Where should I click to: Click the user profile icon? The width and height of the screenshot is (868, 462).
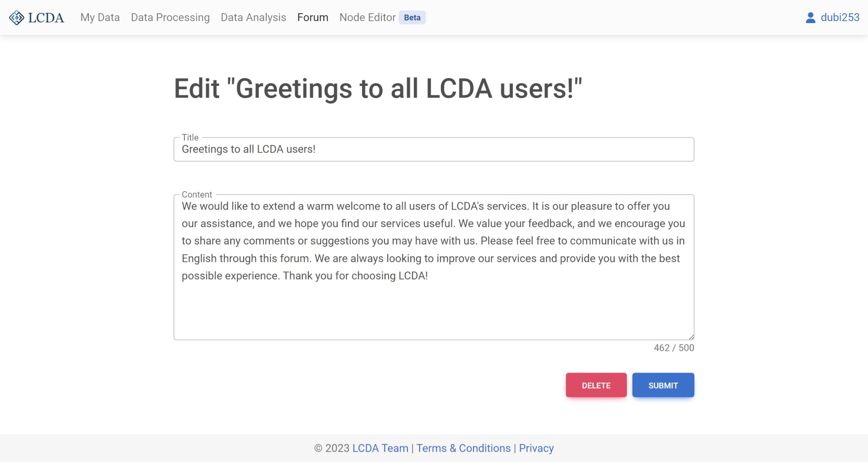(x=810, y=17)
